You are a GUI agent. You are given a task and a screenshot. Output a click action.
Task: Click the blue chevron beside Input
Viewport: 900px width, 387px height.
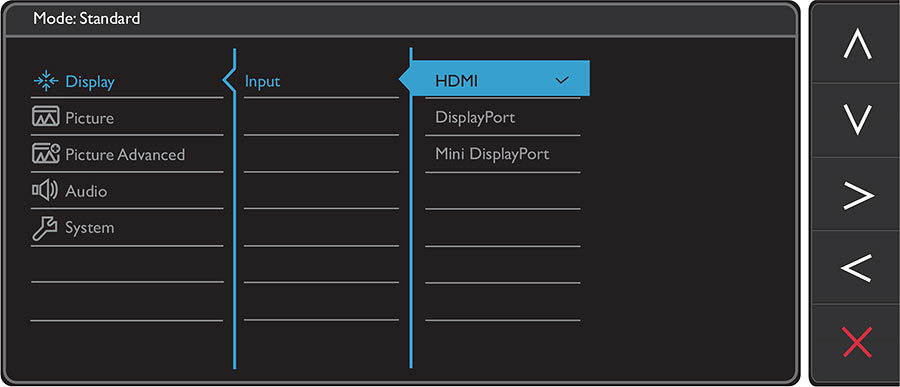[x=228, y=81]
